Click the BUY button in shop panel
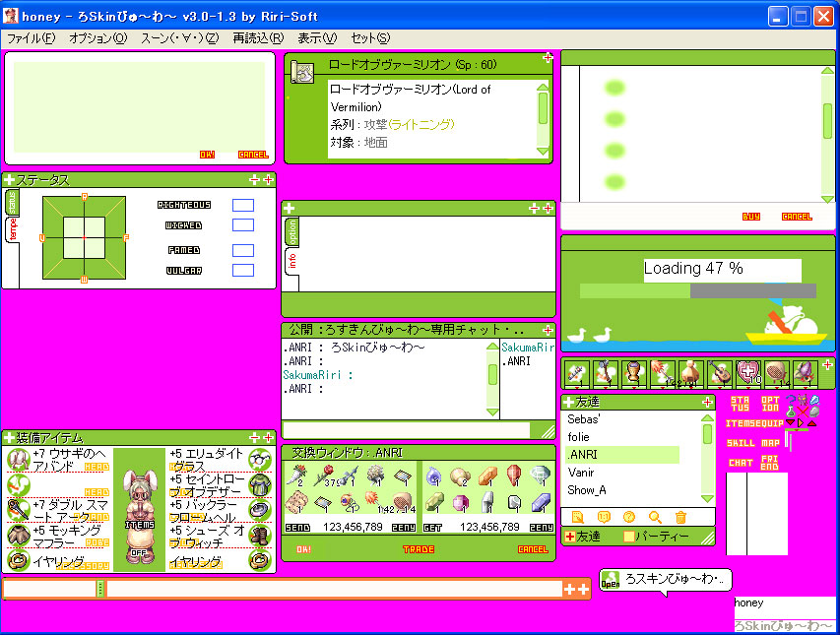Image resolution: width=840 pixels, height=635 pixels. tap(751, 217)
